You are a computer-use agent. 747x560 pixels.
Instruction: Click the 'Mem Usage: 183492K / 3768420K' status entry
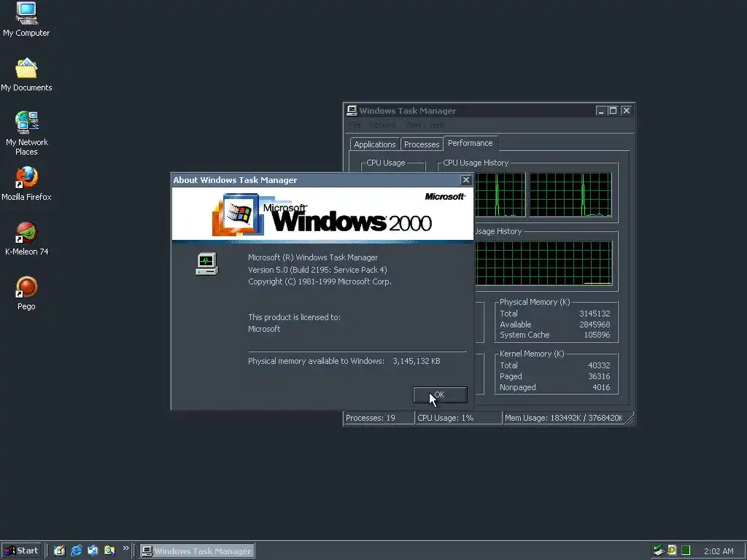(x=564, y=418)
